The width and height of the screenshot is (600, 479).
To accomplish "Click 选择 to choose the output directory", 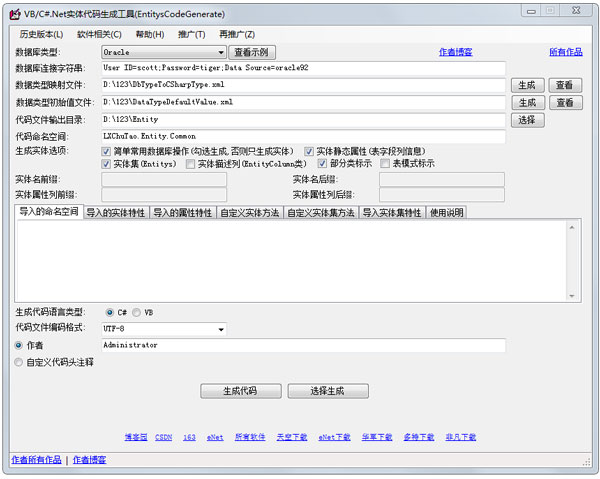I will (x=527, y=120).
